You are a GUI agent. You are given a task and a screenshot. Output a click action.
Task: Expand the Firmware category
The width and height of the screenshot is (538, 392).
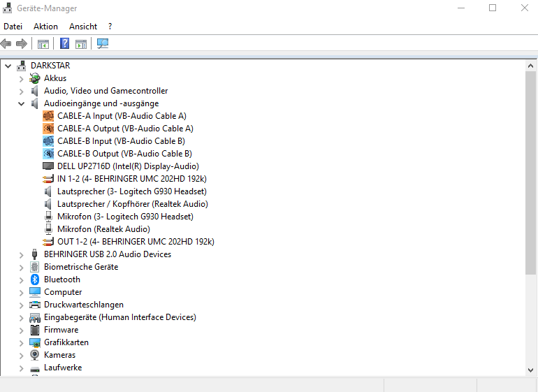click(21, 331)
